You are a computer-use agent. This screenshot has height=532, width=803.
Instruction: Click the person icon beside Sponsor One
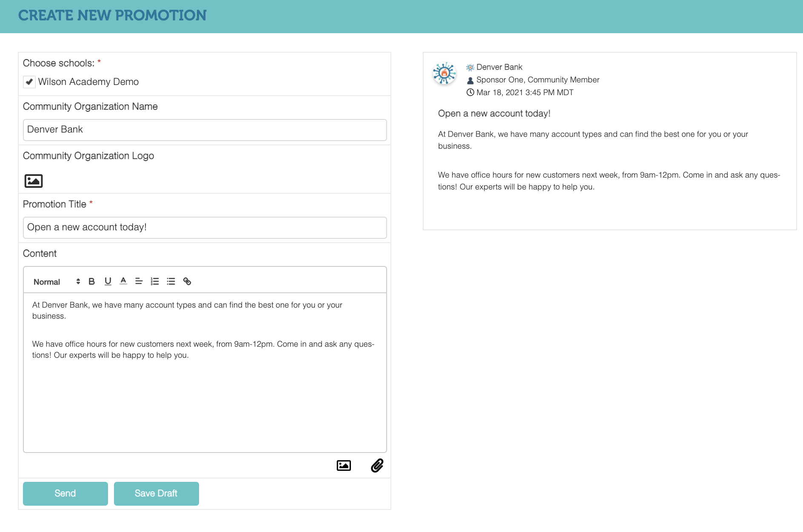tap(470, 80)
